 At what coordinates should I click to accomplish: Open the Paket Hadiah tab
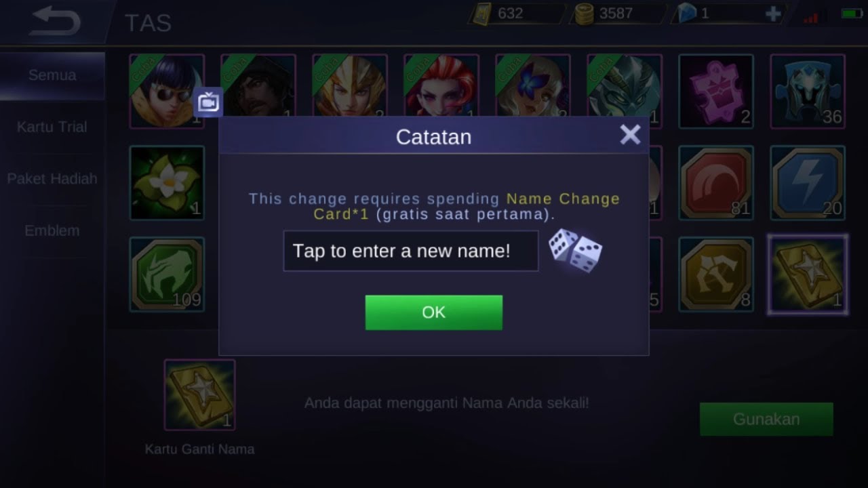coord(52,179)
